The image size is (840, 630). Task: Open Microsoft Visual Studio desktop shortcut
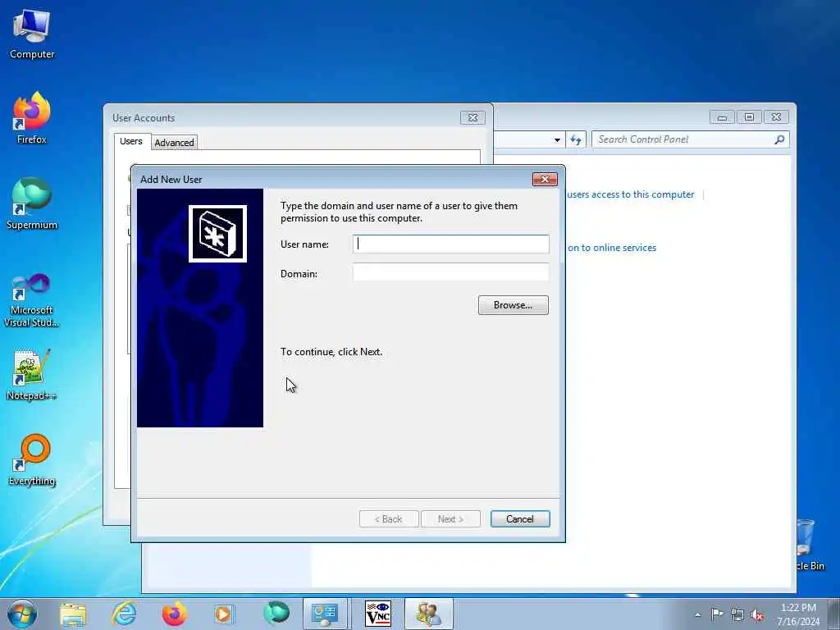click(32, 300)
